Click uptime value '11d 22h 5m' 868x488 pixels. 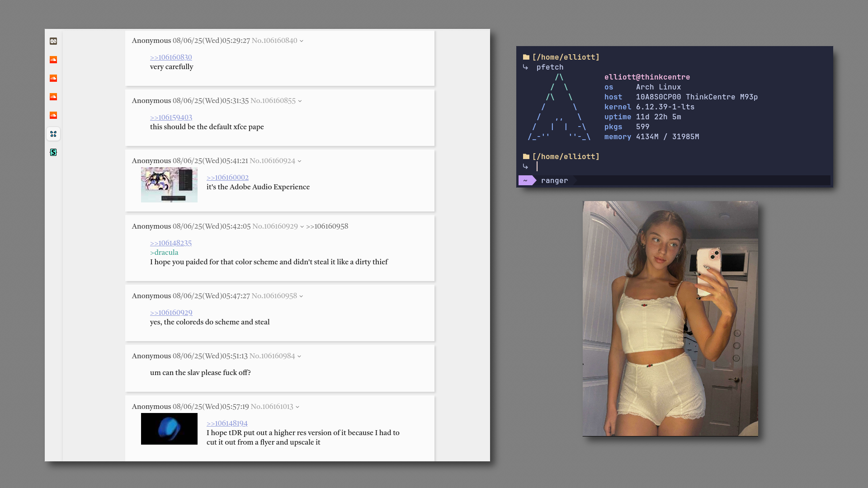(658, 117)
